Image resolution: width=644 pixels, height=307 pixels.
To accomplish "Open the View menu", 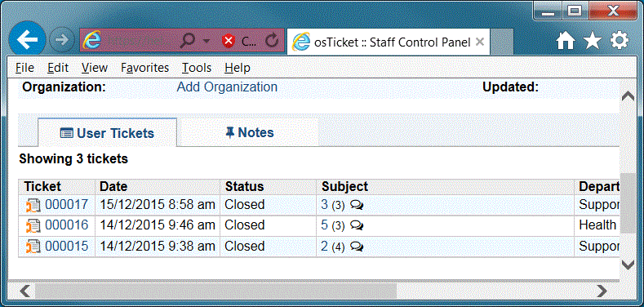I will click(x=95, y=68).
